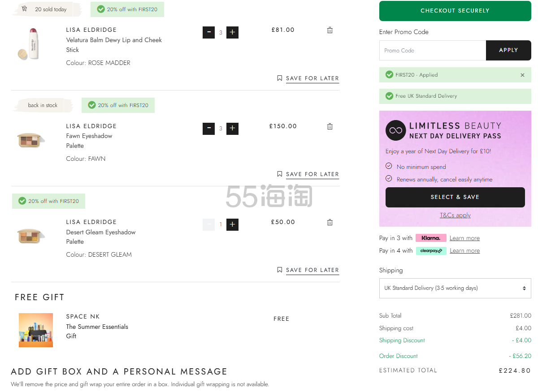The image size is (538, 392).
Task: Decrease Fawn Eyeshadow Palette quantity
Action: coord(208,129)
